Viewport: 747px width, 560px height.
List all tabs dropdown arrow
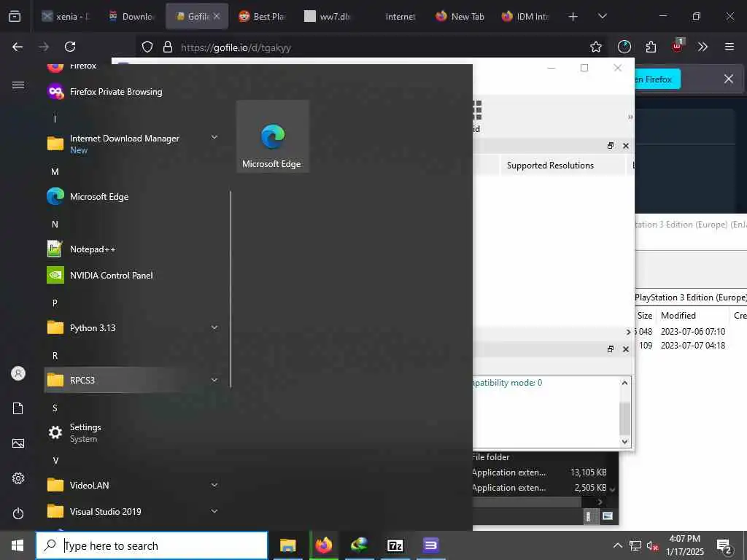click(x=602, y=16)
